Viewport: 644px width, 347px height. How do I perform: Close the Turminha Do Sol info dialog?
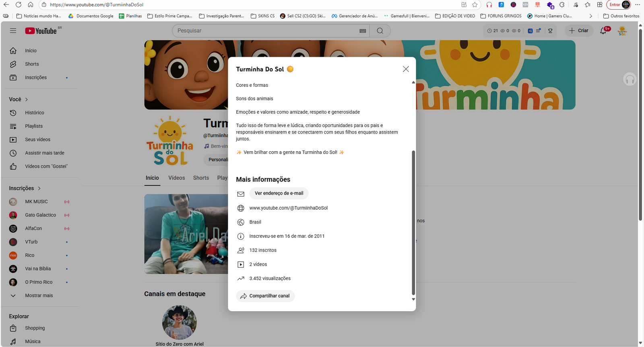406,69
